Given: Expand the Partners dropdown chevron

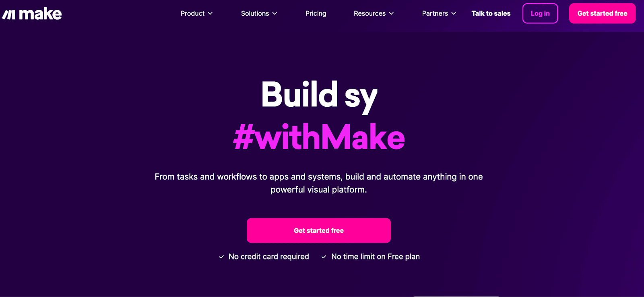Looking at the screenshot, I should click(454, 13).
